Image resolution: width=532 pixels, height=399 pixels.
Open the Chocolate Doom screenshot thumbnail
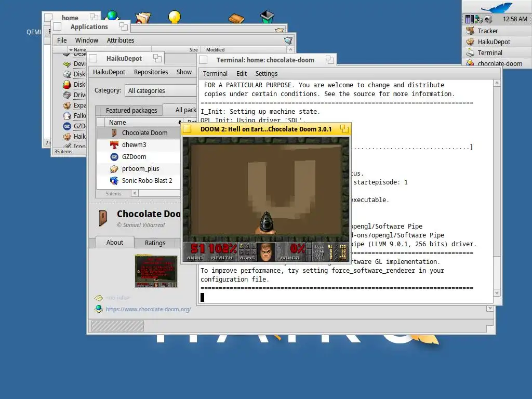(156, 271)
